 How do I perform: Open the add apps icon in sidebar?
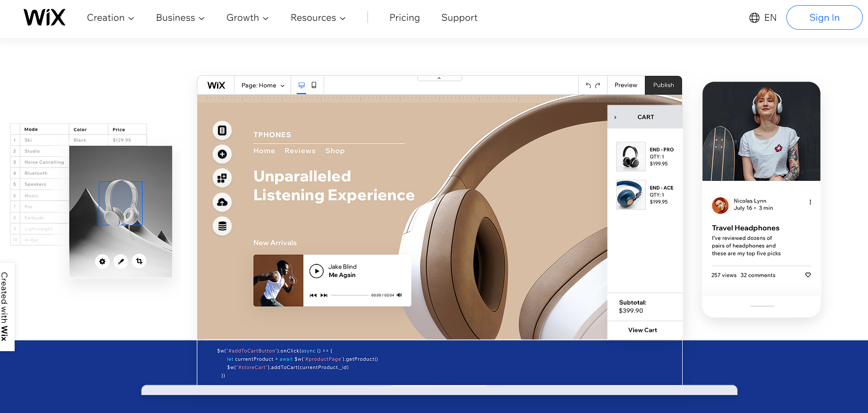click(222, 178)
